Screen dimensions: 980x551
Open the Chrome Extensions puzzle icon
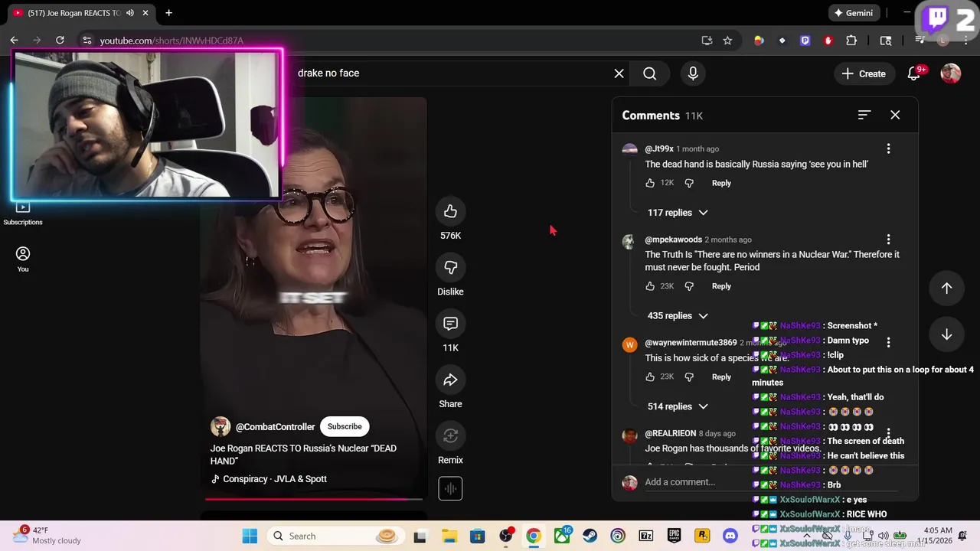point(851,41)
